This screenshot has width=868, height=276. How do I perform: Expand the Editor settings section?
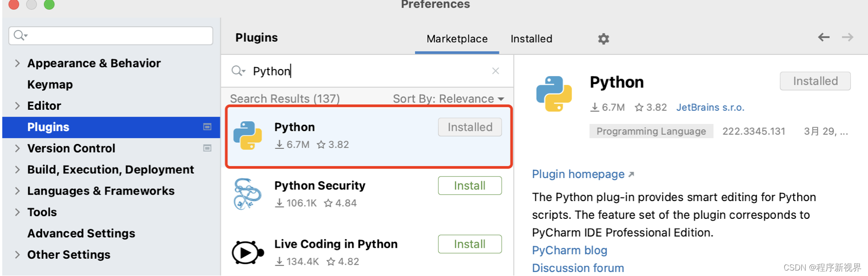tap(17, 106)
